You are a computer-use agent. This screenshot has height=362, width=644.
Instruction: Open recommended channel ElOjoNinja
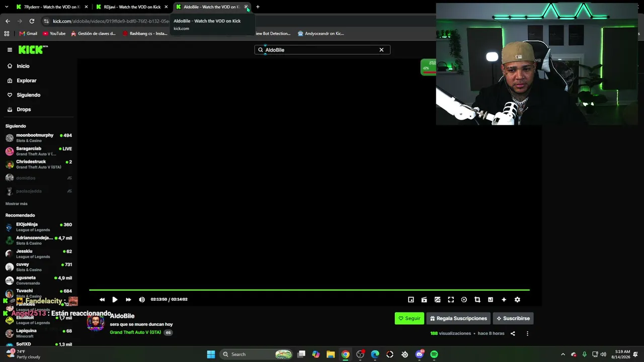coord(39,227)
